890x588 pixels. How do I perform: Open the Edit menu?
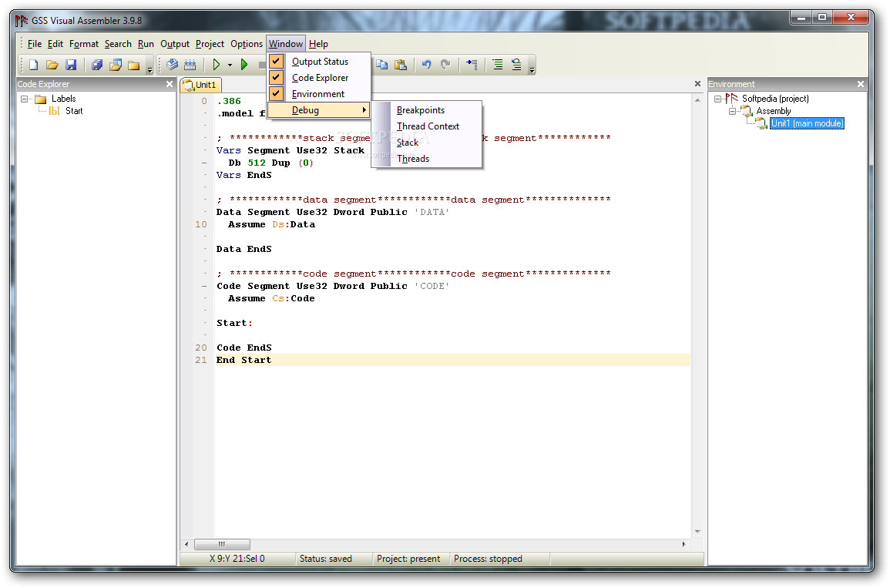(55, 44)
